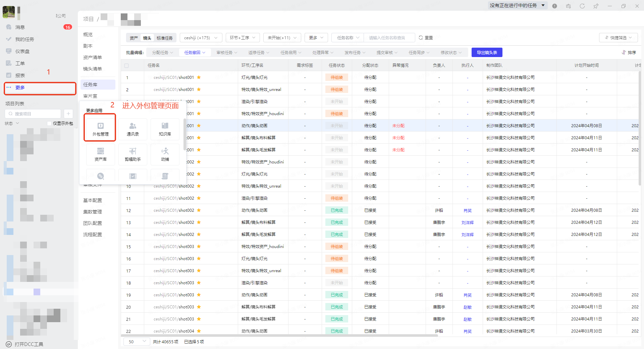Expand the ceshiji (+175) dropdown
The height and width of the screenshot is (349, 644).
pyautogui.click(x=200, y=38)
